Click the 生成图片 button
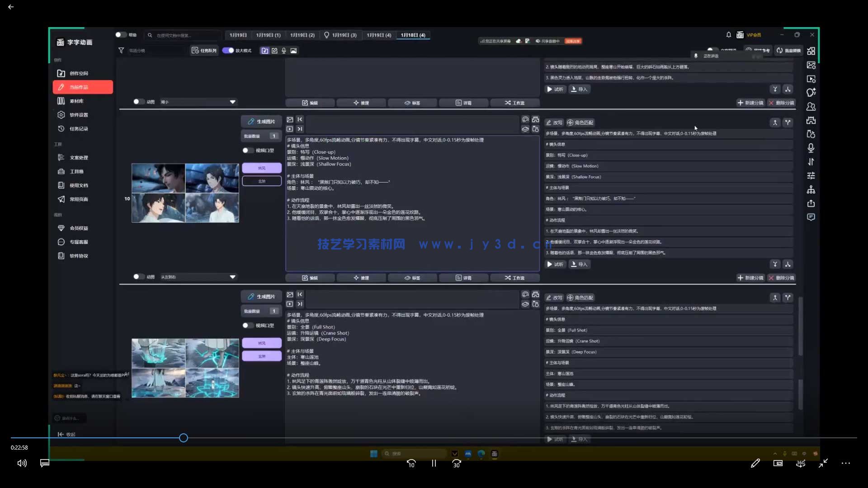The width and height of the screenshot is (868, 488). pyautogui.click(x=261, y=121)
